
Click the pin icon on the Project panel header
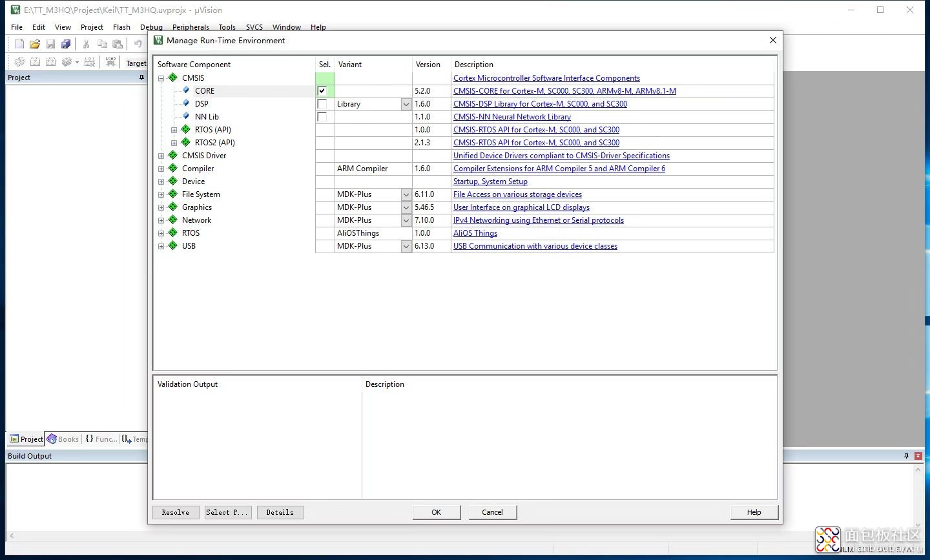pos(141,78)
